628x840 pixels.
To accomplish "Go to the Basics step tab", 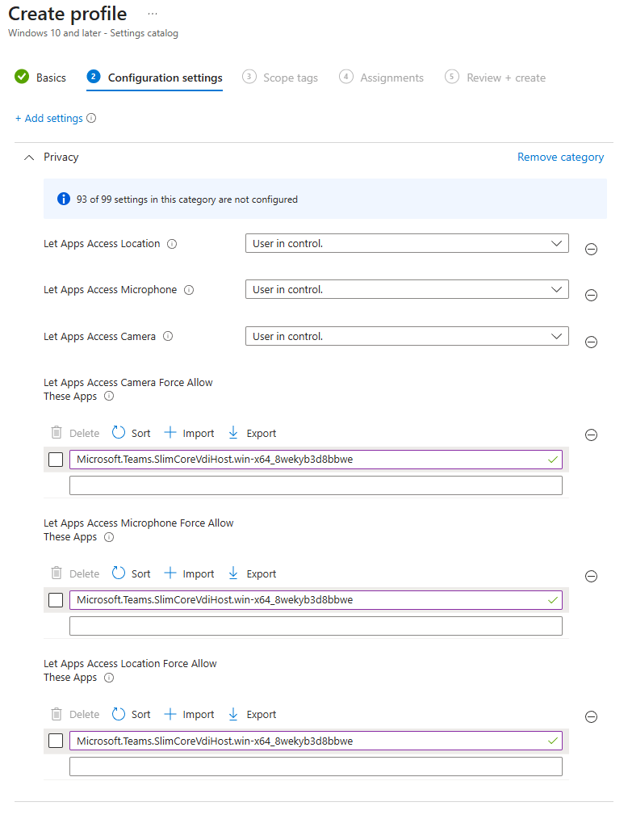I will point(41,78).
